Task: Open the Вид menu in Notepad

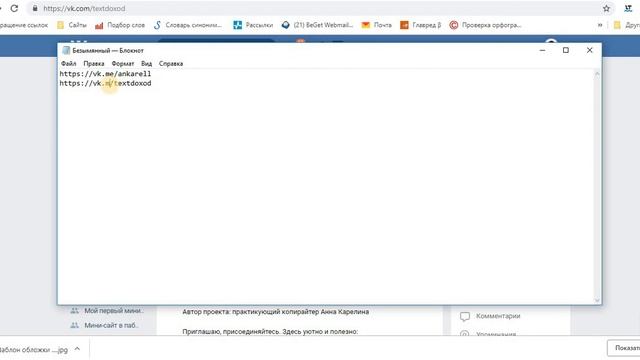Action: (x=147, y=64)
